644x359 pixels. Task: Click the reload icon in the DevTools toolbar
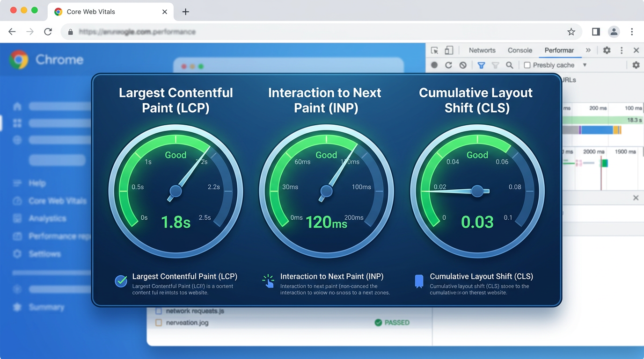tap(448, 65)
